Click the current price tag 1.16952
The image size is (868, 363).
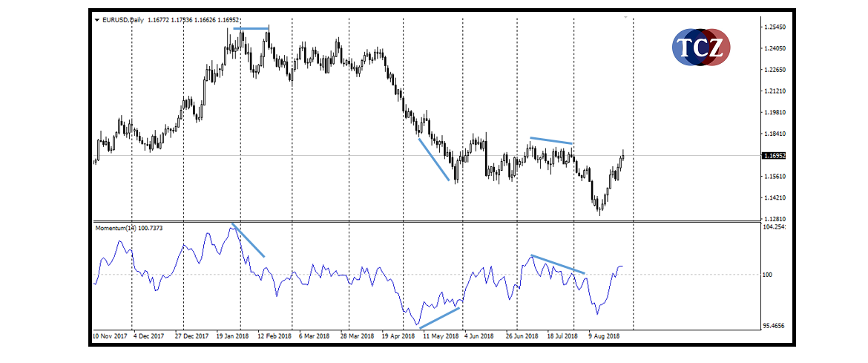[x=773, y=156]
